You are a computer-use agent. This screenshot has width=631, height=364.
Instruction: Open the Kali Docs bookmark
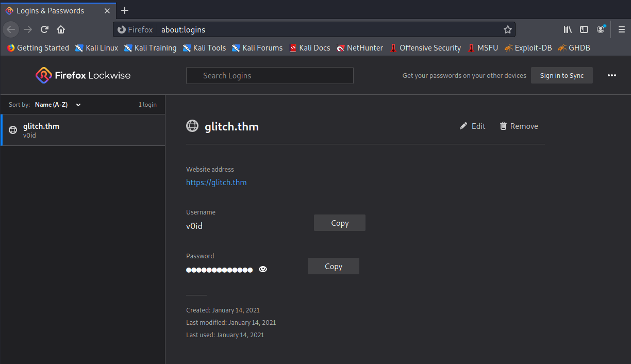[309, 48]
